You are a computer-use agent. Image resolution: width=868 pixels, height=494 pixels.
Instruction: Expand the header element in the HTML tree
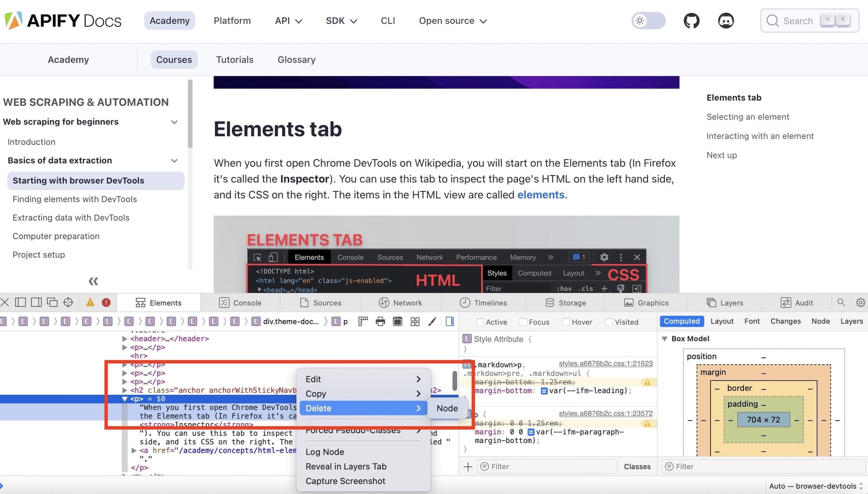tap(125, 339)
